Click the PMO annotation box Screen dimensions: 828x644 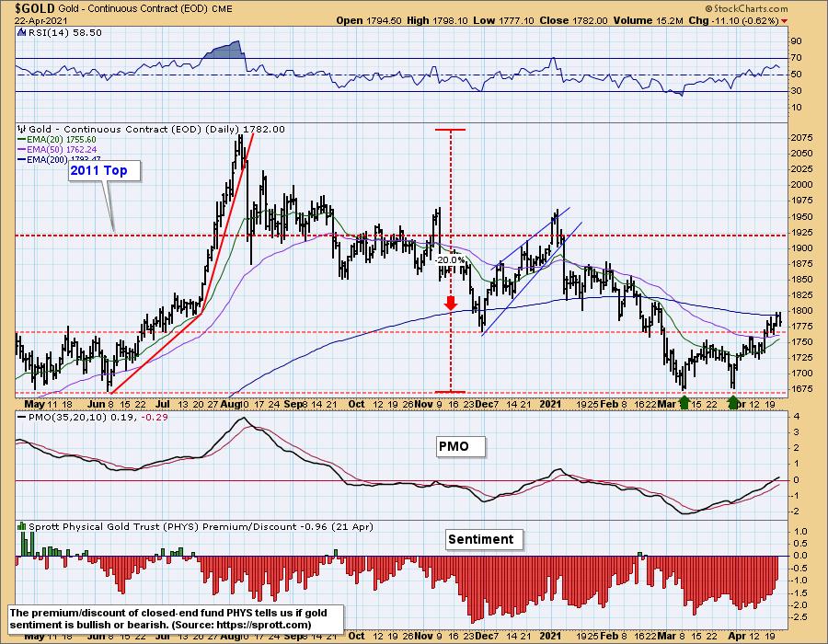point(461,446)
